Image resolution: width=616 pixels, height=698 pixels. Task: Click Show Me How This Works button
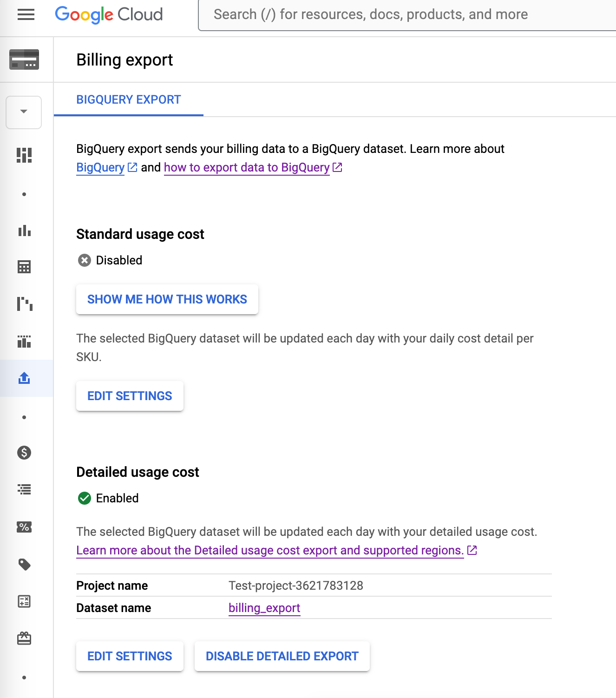167,299
